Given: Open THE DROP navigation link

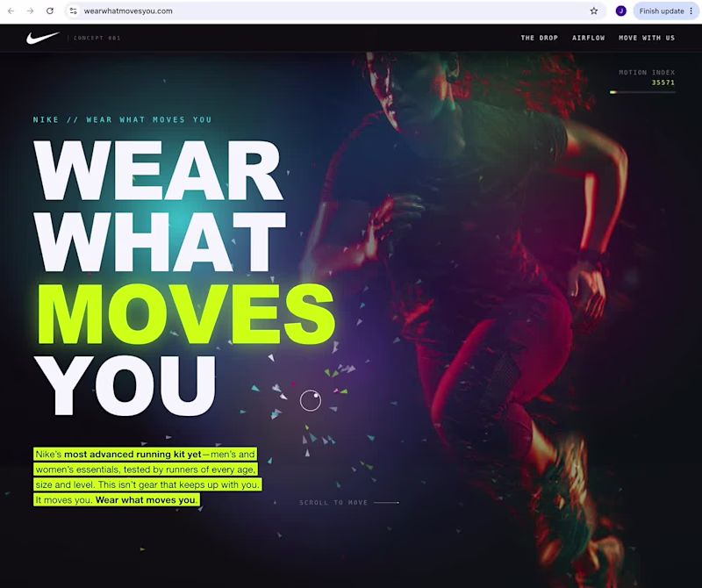Looking at the screenshot, I should [539, 38].
